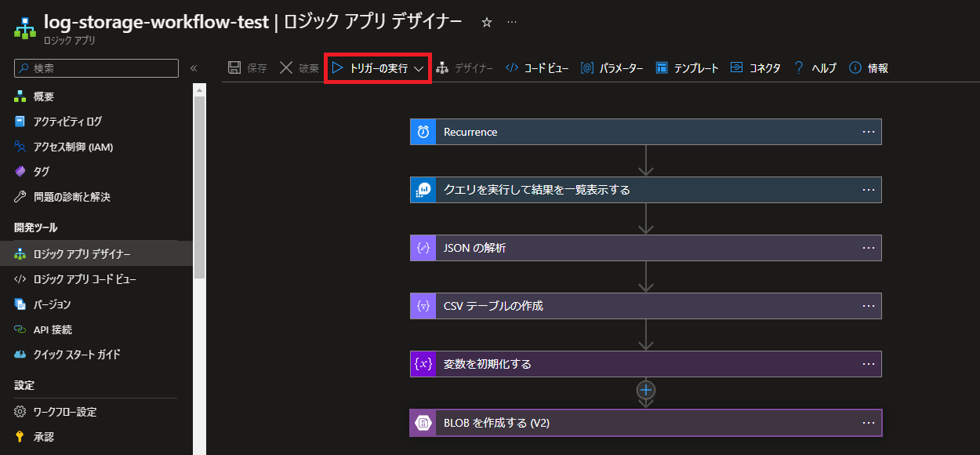Viewport: 980px width, 455px height.
Task: Click the 破棄 discard button
Action: (299, 68)
